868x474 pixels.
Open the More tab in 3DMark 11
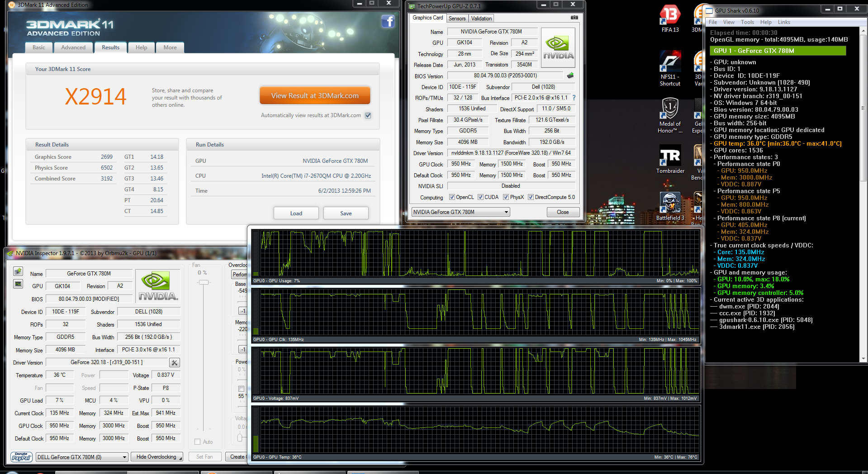[x=170, y=47]
